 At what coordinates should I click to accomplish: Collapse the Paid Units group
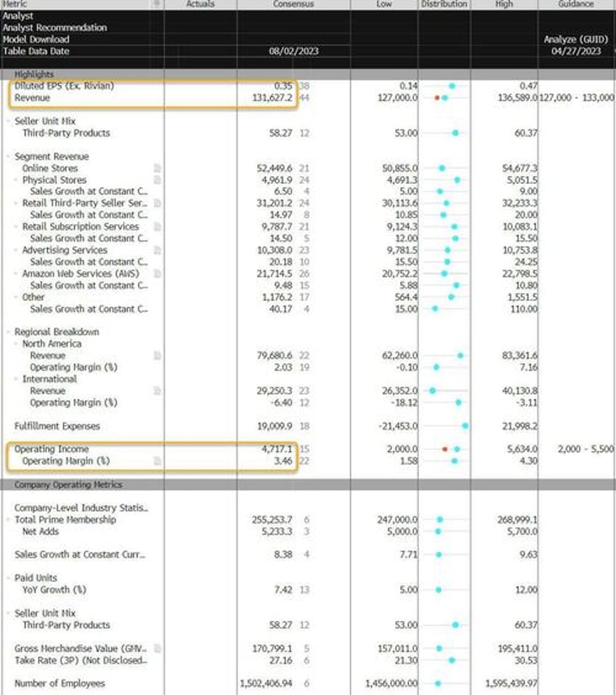(x=9, y=578)
